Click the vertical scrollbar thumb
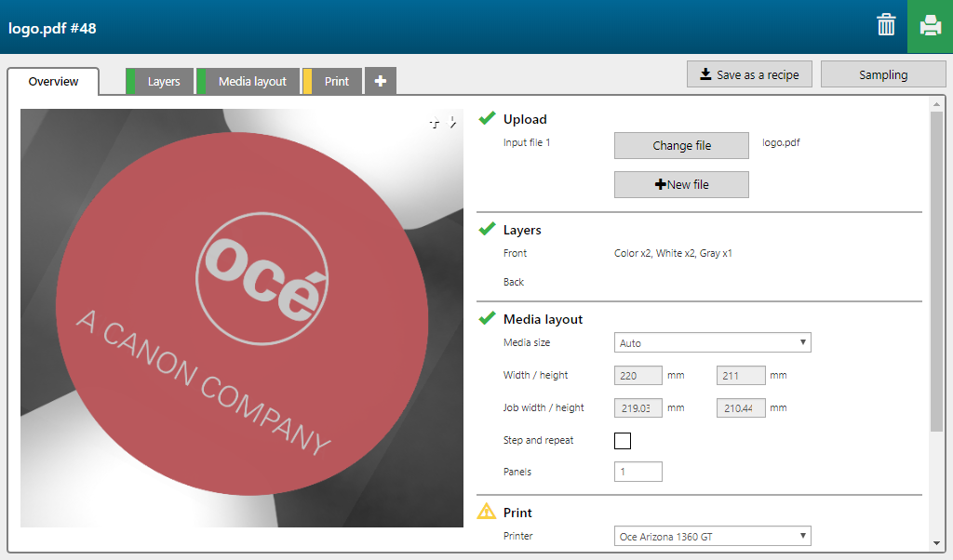 click(x=936, y=272)
